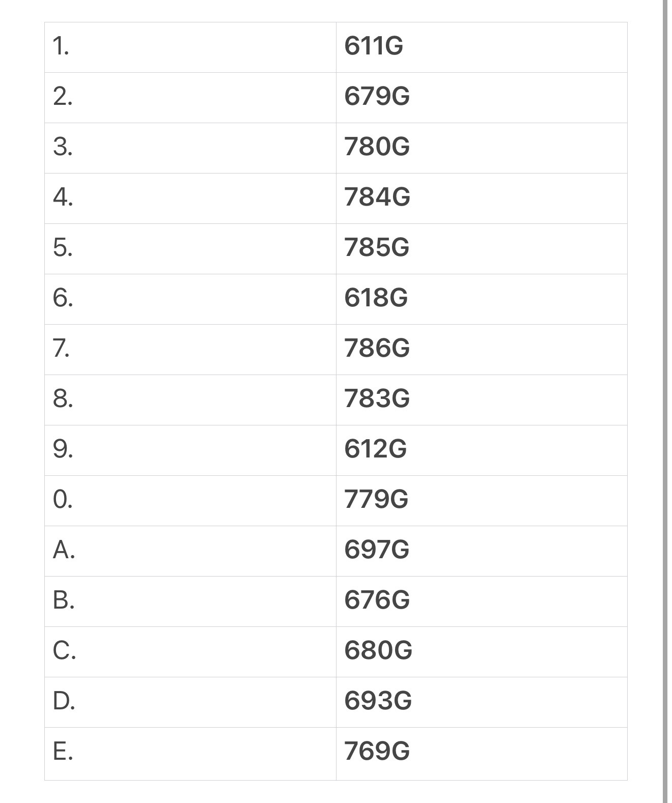
Task: Select the 779G cell
Action: tap(482, 500)
